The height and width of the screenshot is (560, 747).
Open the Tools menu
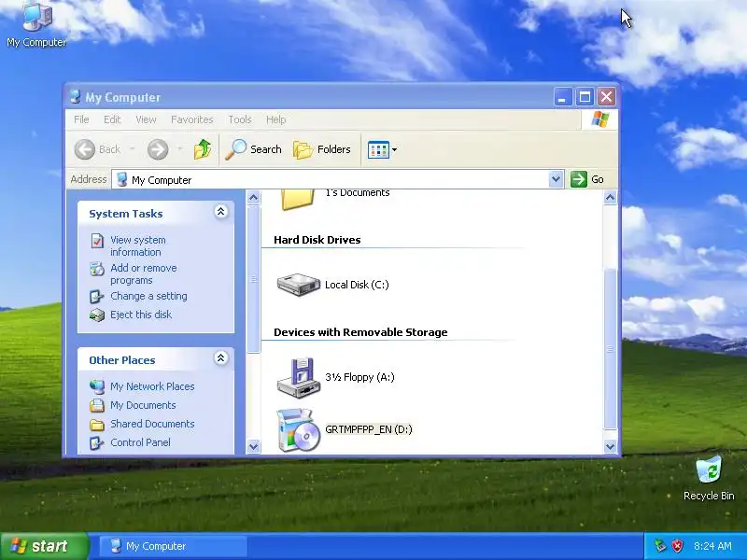coord(240,119)
